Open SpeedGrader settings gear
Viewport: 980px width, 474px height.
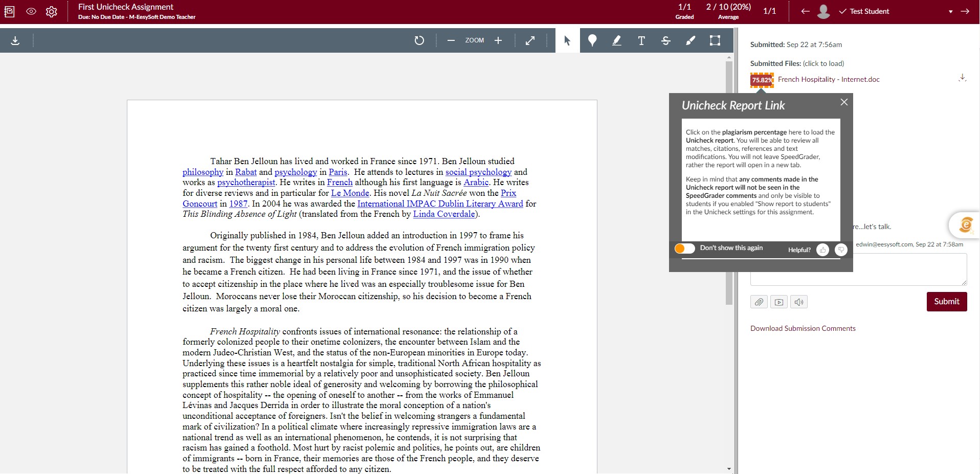[52, 11]
